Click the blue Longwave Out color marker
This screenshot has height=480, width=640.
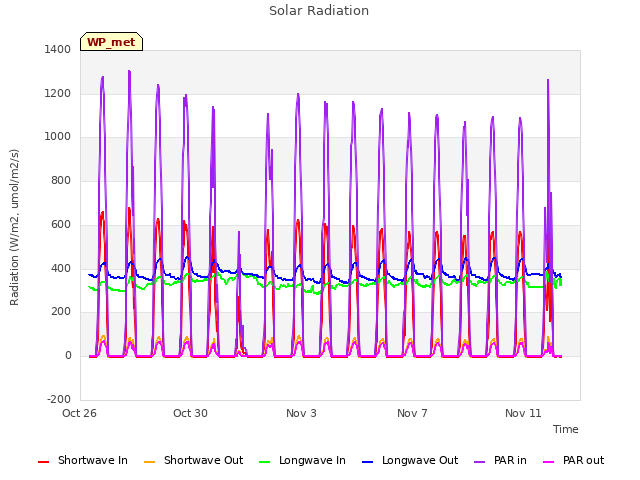[x=367, y=462]
